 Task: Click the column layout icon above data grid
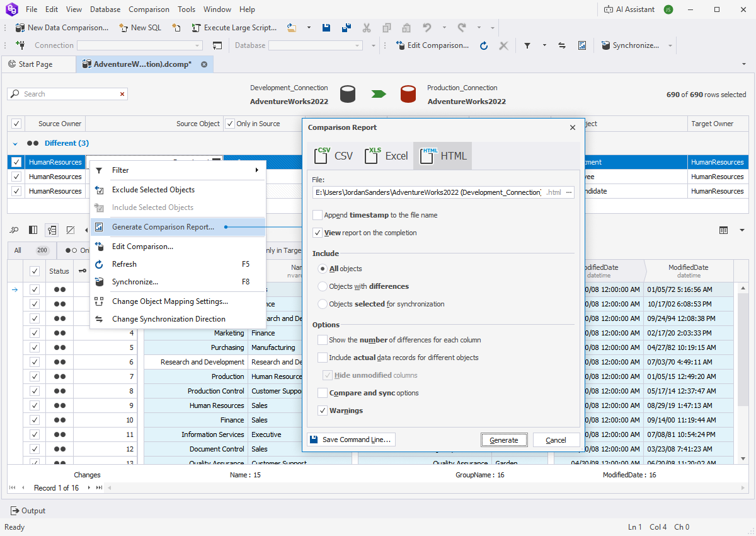click(x=33, y=230)
